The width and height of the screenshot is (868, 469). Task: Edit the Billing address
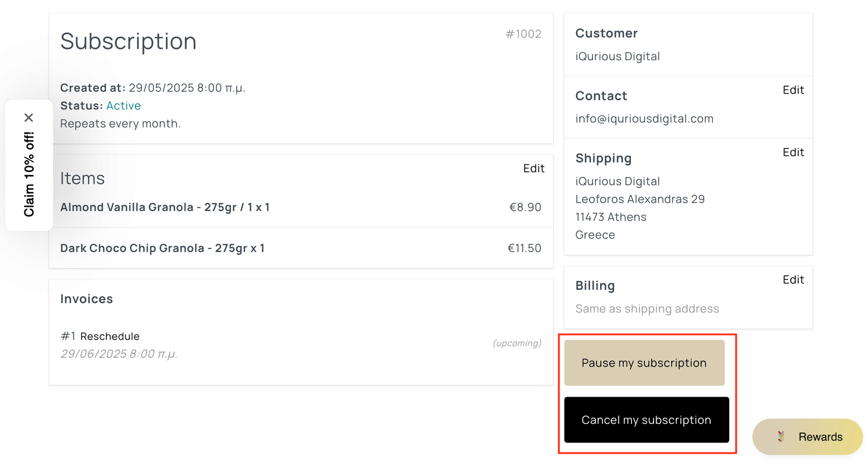tap(793, 280)
